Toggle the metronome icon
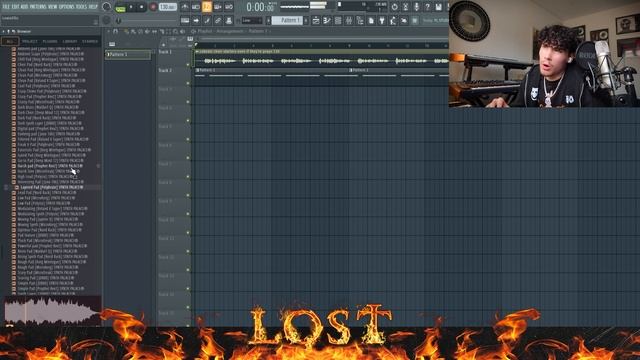 tap(185, 7)
